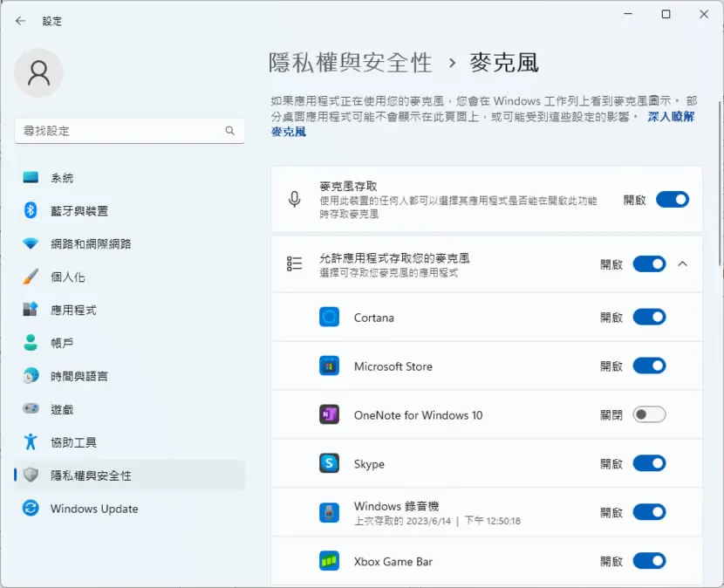Viewport: 724px width, 588px height.
Task: Click the 遊戲 controller icon
Action: (31, 409)
